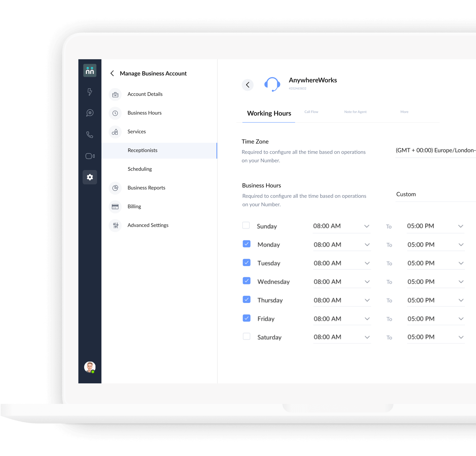476x456 pixels.
Task: Open the Friday end time dropdown
Action: pyautogui.click(x=461, y=319)
